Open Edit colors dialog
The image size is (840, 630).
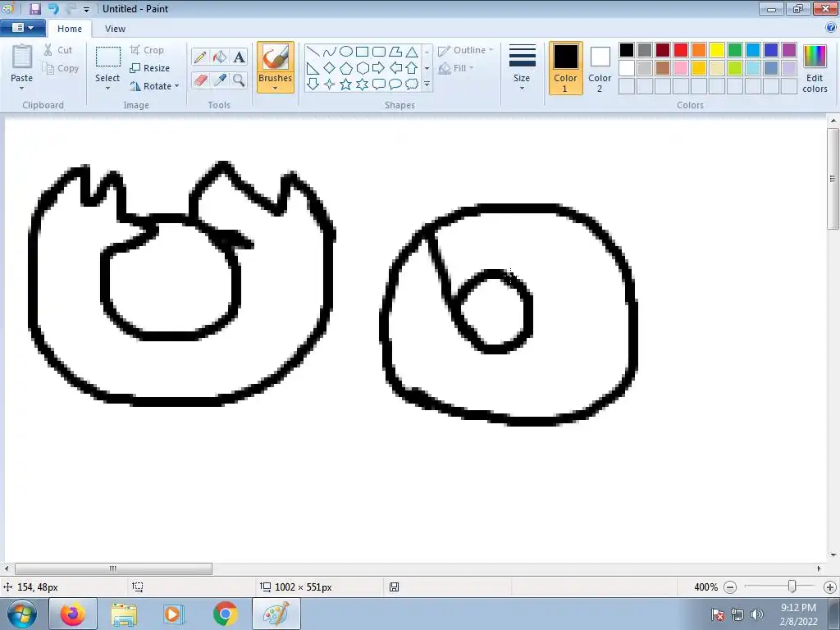(x=815, y=68)
